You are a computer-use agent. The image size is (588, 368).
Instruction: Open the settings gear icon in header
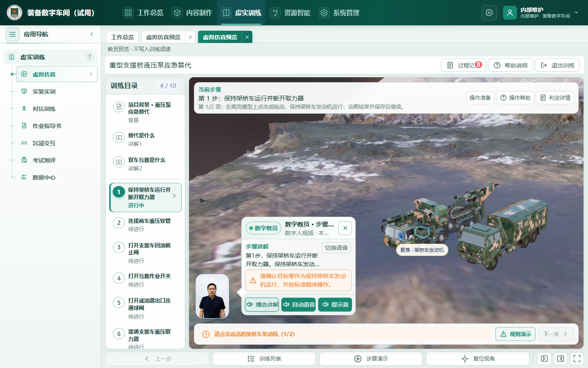[489, 13]
